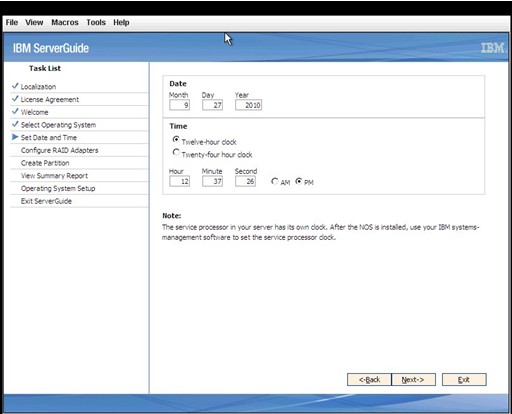The image size is (512, 414).
Task: Click the Task List heading
Action: click(45, 68)
